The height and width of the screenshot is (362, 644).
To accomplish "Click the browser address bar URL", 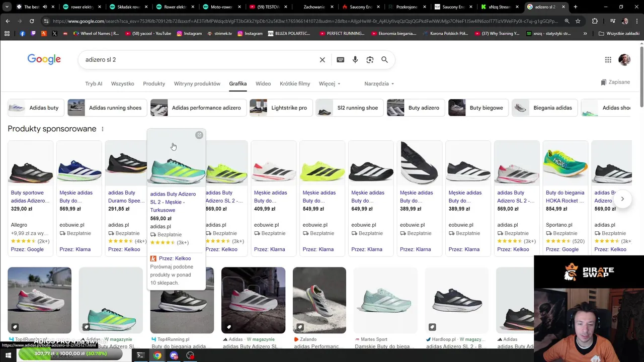I will (x=305, y=21).
